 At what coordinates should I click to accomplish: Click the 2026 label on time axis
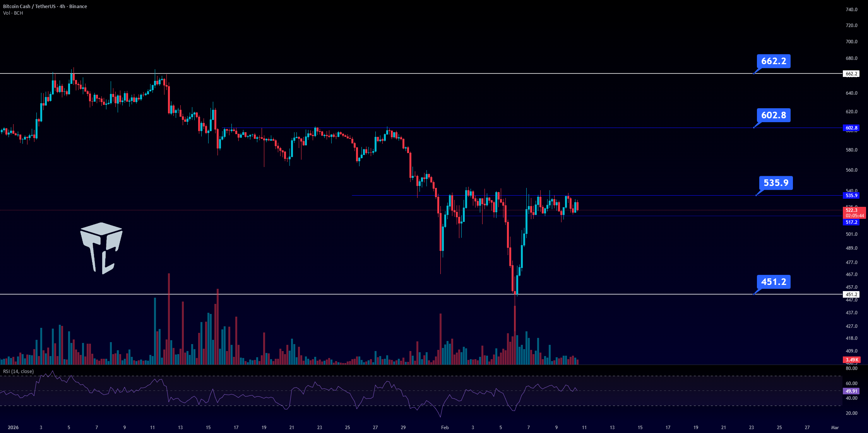pos(13,428)
